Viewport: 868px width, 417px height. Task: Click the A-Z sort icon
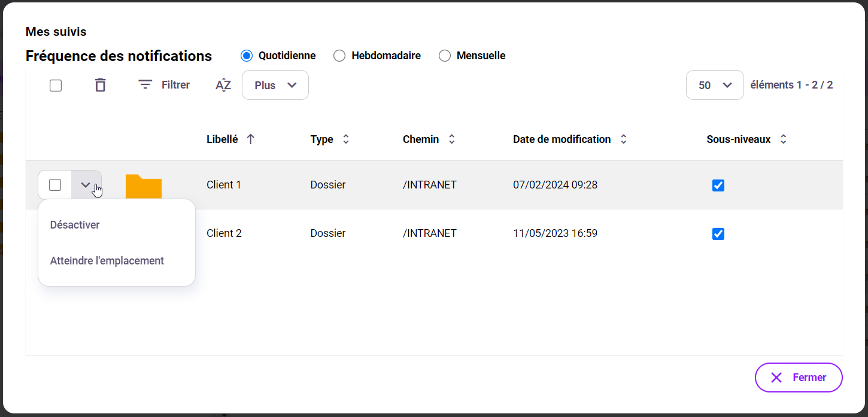tap(223, 85)
